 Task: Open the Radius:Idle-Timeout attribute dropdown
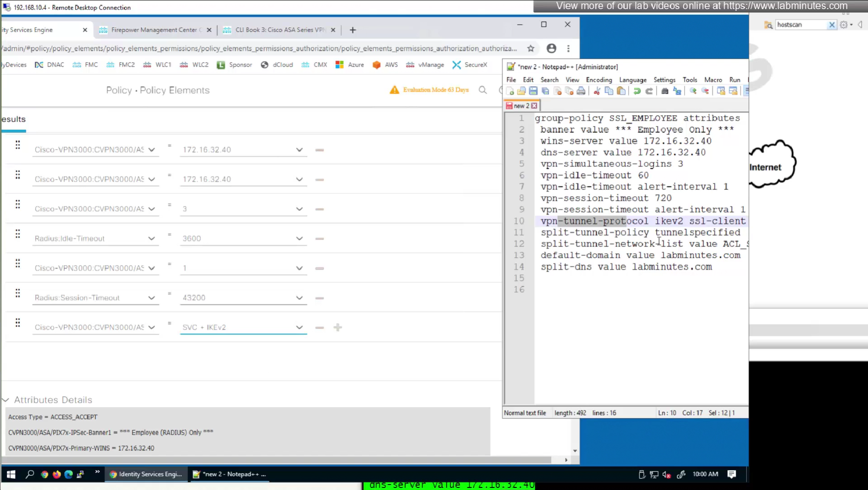coord(151,238)
